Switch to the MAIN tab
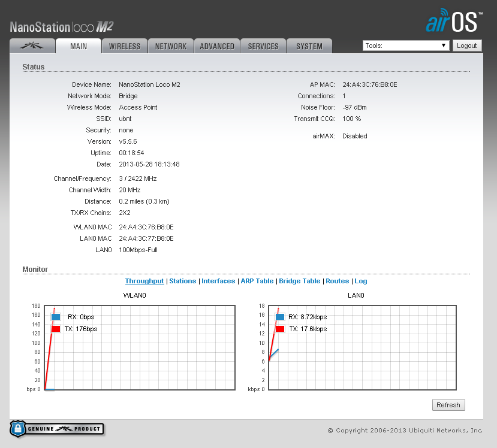Screen dimensions: 497x448 pyautogui.click(x=79, y=46)
